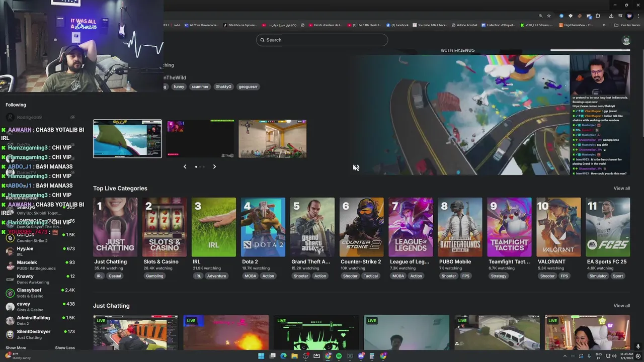The height and width of the screenshot is (362, 644).
Task: Open HyyJoe channel in sidebar
Action: [x=40, y=251]
